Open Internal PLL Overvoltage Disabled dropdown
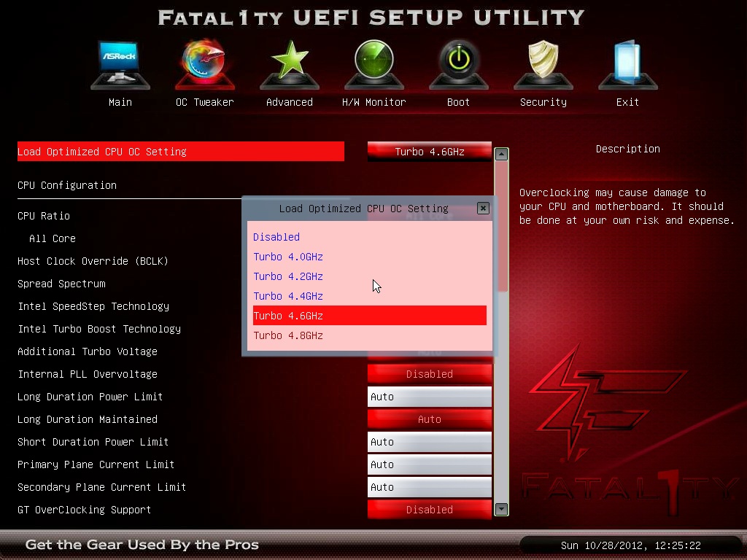Image resolution: width=747 pixels, height=560 pixels. click(x=429, y=374)
